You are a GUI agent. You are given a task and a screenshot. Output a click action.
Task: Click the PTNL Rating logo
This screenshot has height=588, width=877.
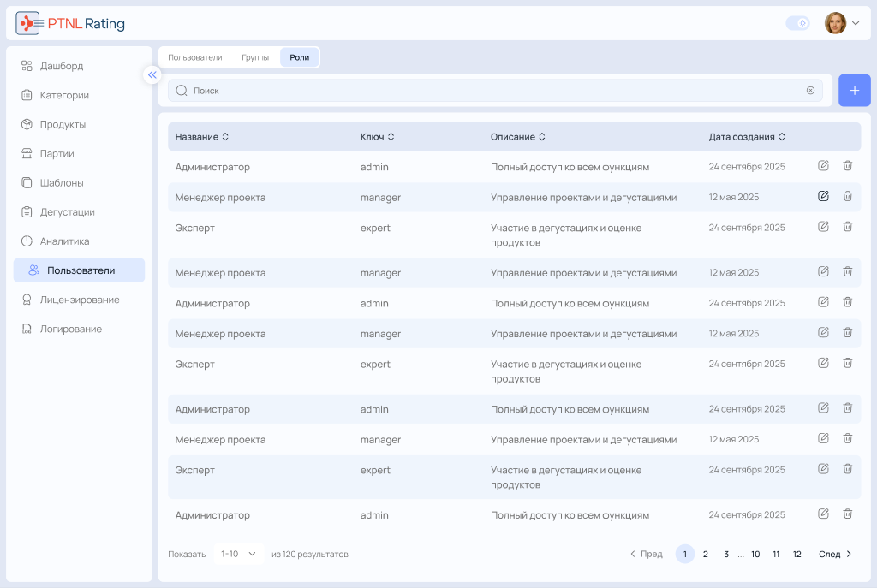(x=70, y=23)
